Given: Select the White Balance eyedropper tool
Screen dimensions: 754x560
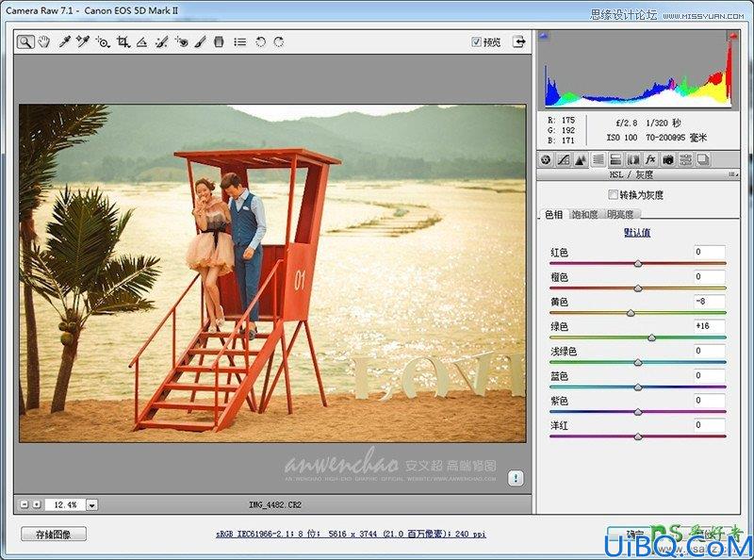Looking at the screenshot, I should pyautogui.click(x=64, y=42).
